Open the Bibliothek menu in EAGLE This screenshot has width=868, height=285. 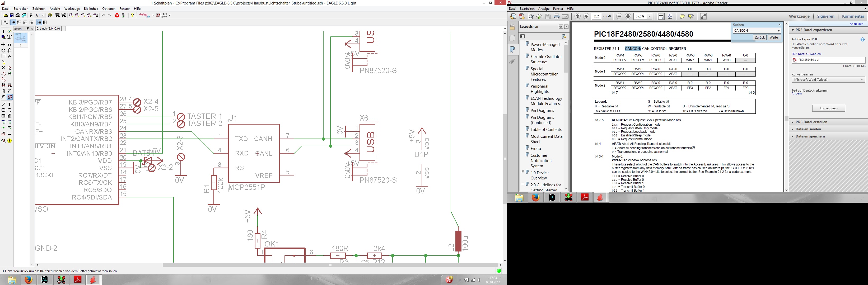91,9
